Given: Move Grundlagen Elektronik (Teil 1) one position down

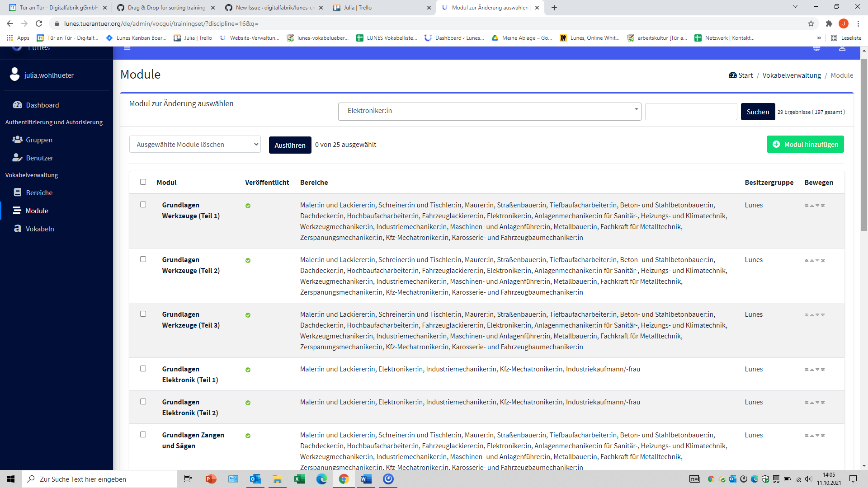Looking at the screenshot, I should (817, 369).
